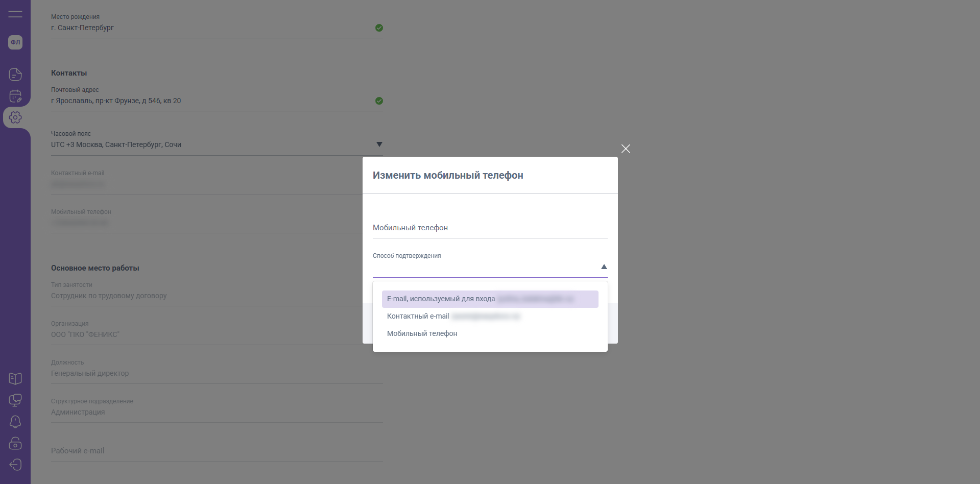Viewport: 980px width, 484px height.
Task: Select 'E-mail, используемый для входа' option
Action: coord(490,299)
